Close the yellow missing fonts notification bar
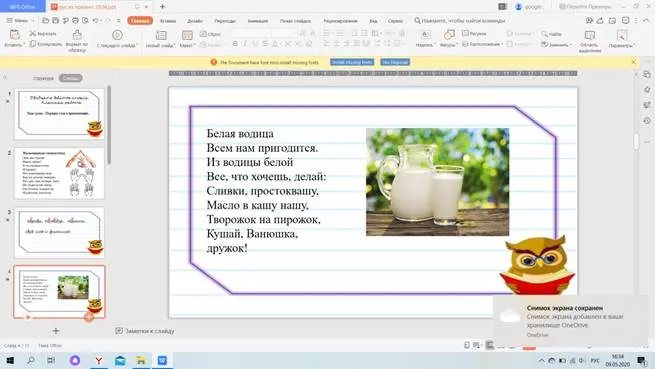 pyautogui.click(x=634, y=62)
